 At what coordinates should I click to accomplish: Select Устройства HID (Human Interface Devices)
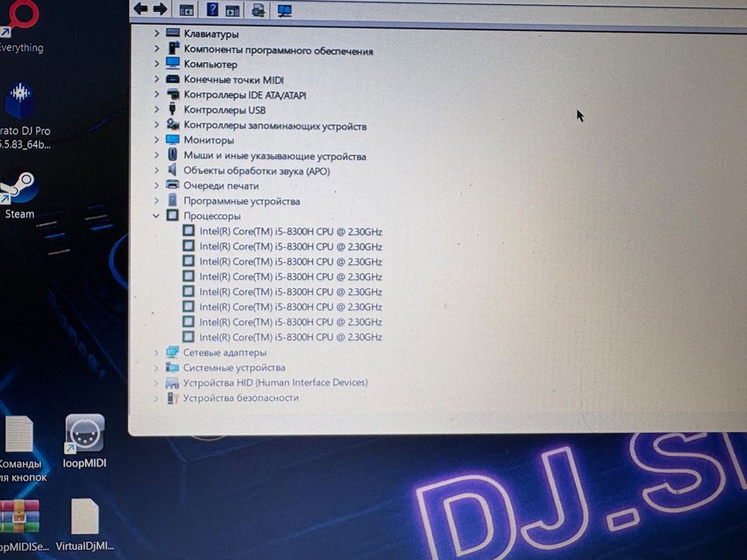coord(275,382)
